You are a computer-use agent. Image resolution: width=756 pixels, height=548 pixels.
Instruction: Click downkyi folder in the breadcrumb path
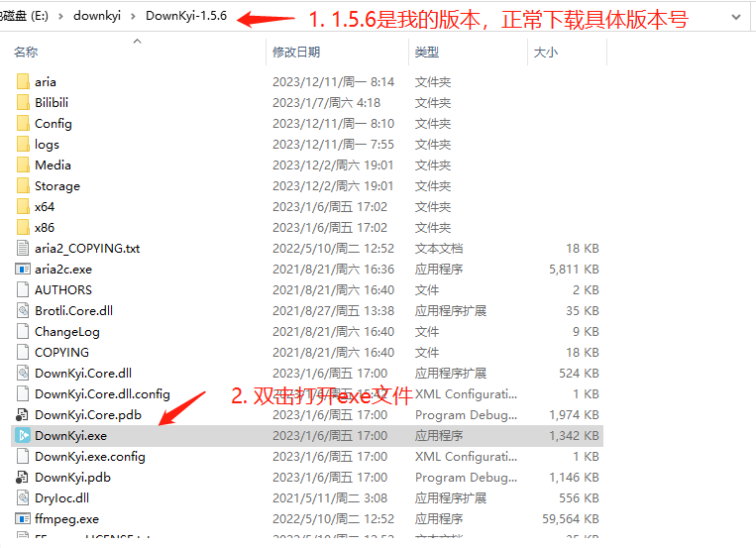[96, 17]
